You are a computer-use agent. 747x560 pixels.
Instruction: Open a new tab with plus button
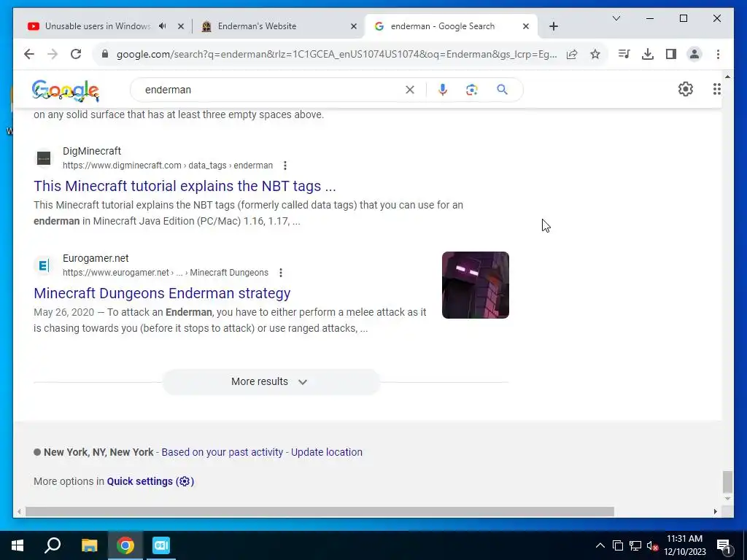click(553, 26)
